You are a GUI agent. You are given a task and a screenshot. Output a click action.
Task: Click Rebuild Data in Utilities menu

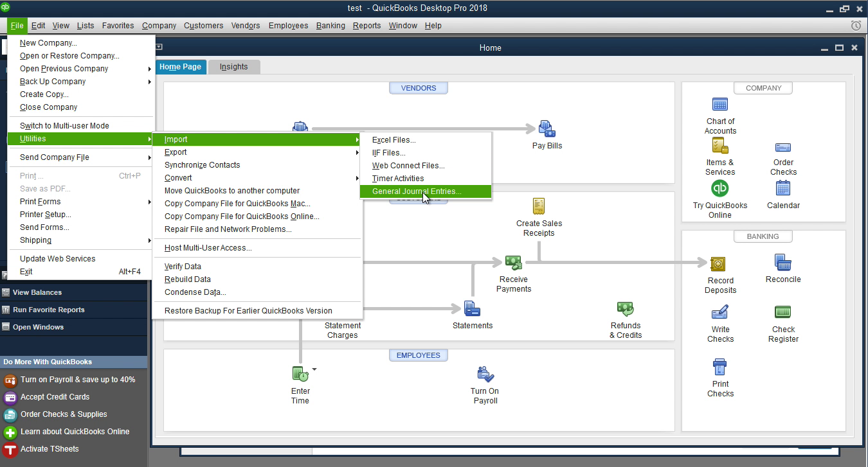tap(257, 279)
